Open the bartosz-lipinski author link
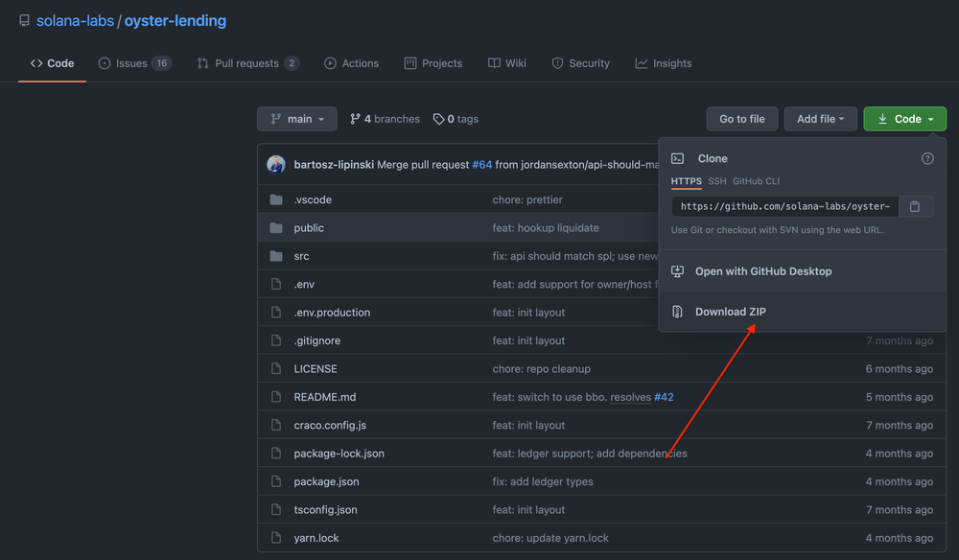 [x=334, y=165]
